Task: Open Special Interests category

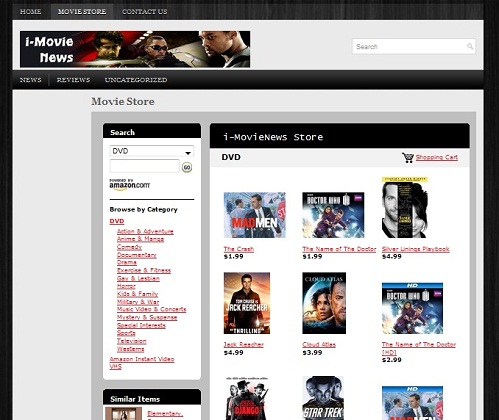Action: [141, 325]
